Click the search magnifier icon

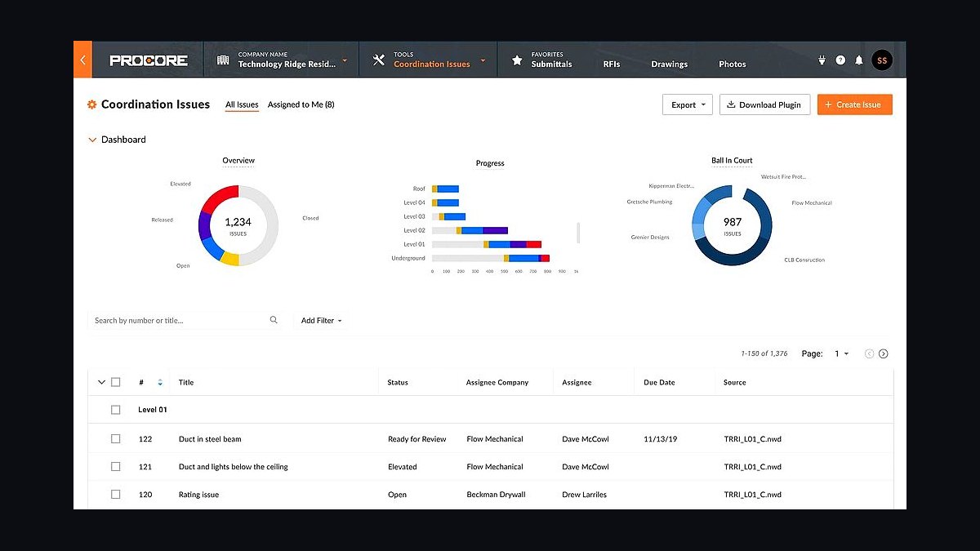(x=274, y=320)
